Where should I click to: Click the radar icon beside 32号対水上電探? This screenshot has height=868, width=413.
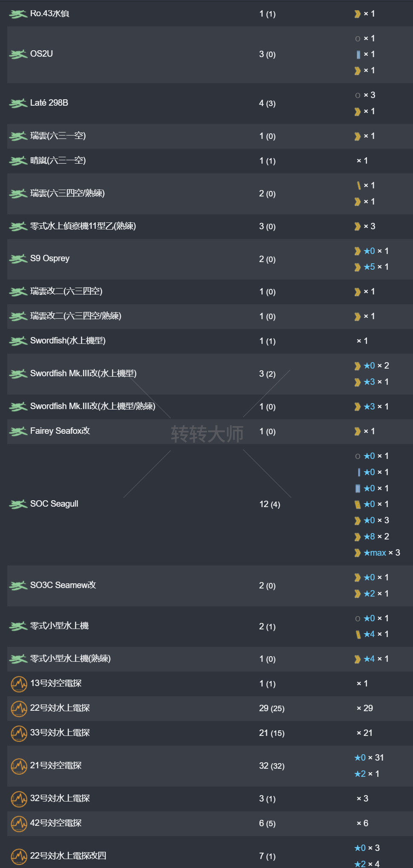[x=19, y=799]
